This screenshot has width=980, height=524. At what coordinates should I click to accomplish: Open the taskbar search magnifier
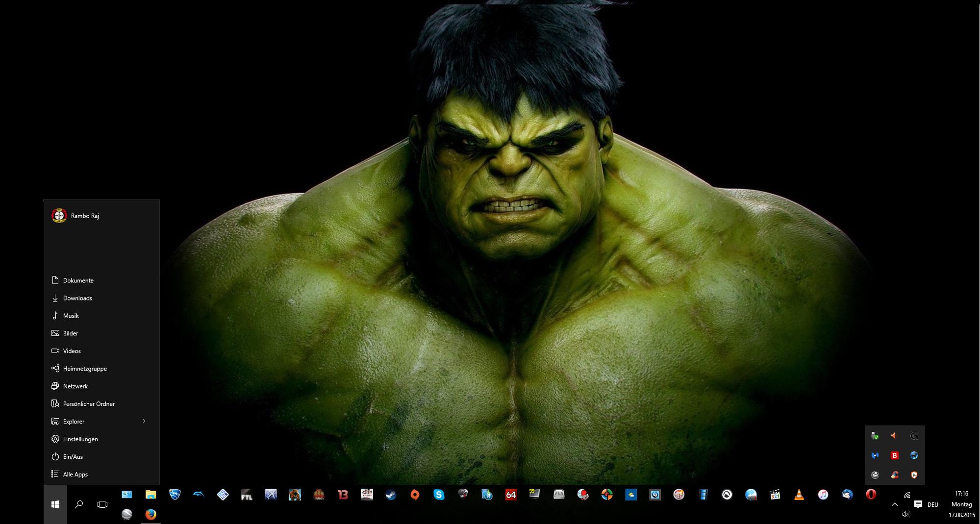click(78, 504)
